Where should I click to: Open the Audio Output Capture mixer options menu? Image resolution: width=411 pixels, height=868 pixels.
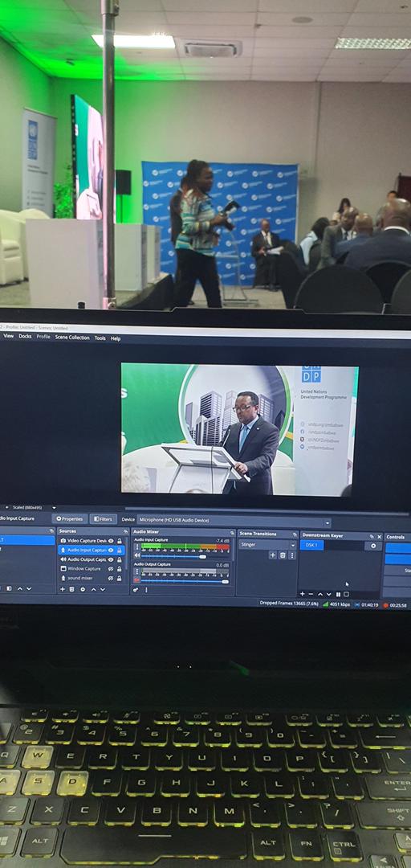[136, 571]
